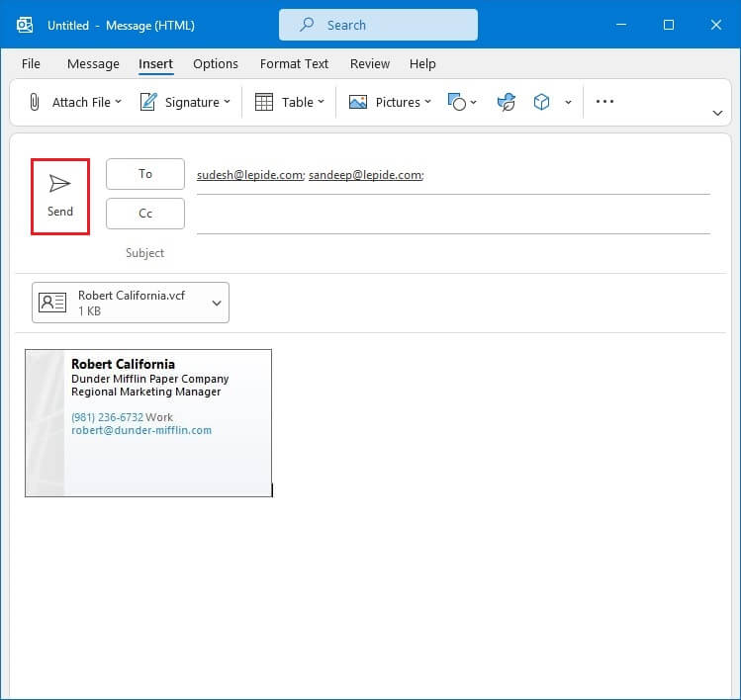Screen dimensions: 741x700
Task: Click the Signature pen icon
Action: [148, 102]
